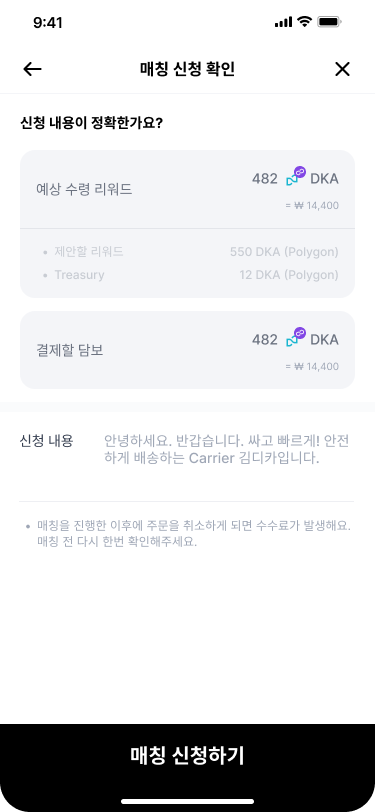Tap 12 DKA (Polygon) value
This screenshot has width=375, height=812.
coord(289,275)
